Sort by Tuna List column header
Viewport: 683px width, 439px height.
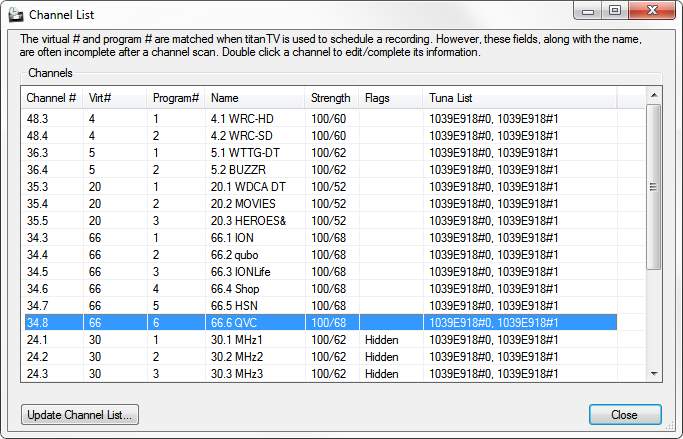tap(520, 98)
